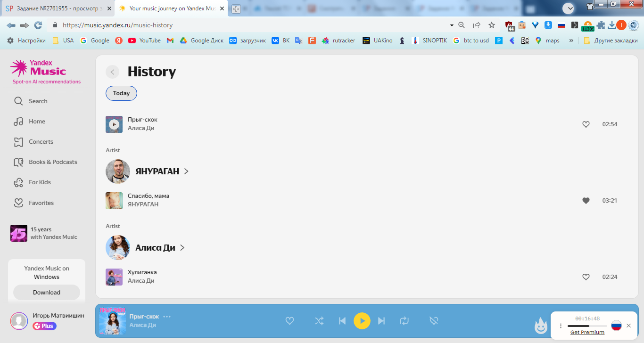
Task: Open artist Алиса Ди page
Action: pos(160,248)
